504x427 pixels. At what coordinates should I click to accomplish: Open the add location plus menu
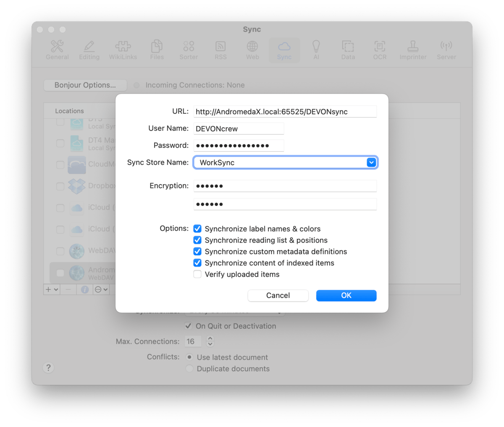click(x=52, y=289)
